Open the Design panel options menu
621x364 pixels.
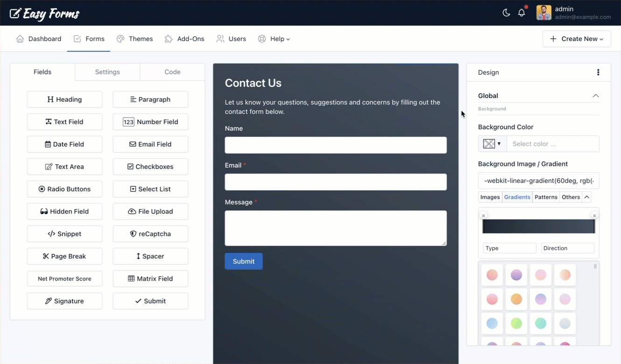[x=598, y=72]
